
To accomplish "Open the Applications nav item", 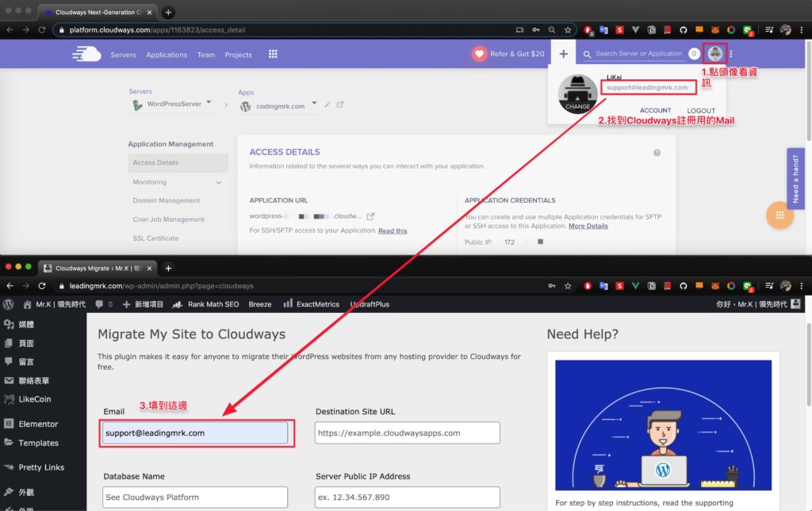I will [x=167, y=55].
